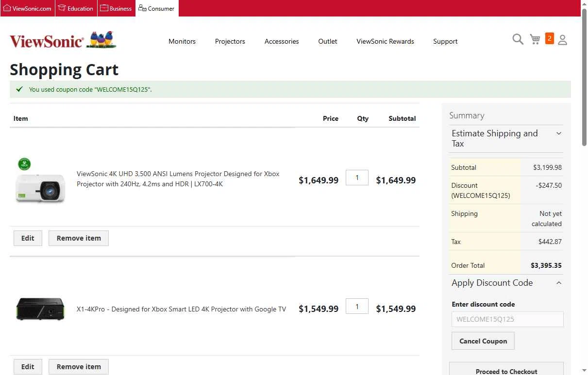Screen dimensions: 588x375
Task: Click the Order Total amount $3,395.35
Action: click(546, 265)
